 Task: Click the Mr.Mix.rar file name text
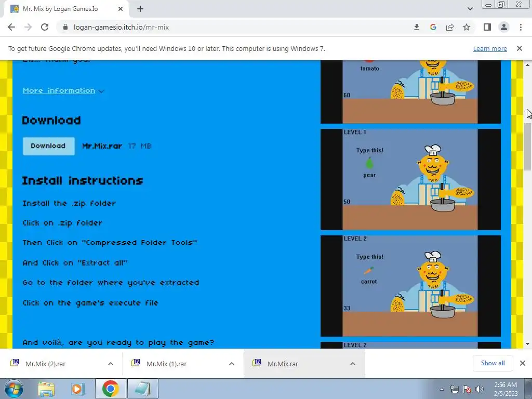(x=102, y=146)
